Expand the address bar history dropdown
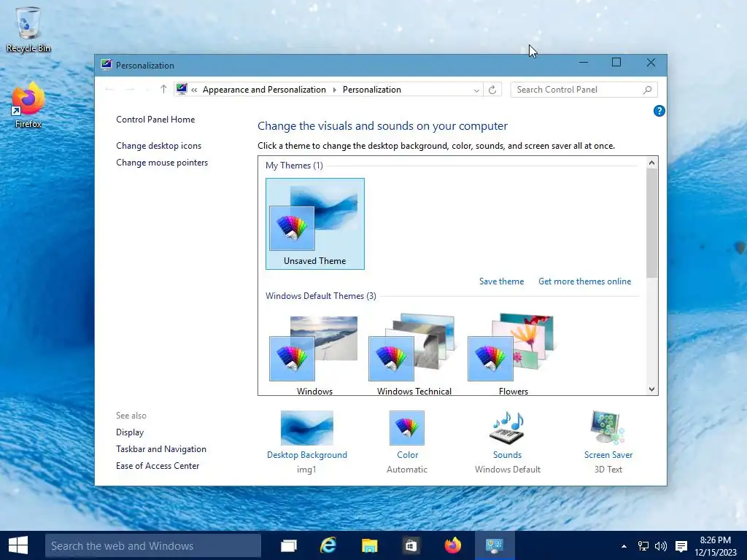 click(x=476, y=90)
